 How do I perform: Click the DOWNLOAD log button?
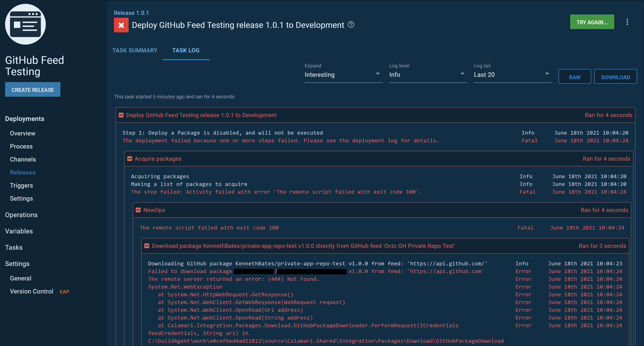click(x=616, y=77)
